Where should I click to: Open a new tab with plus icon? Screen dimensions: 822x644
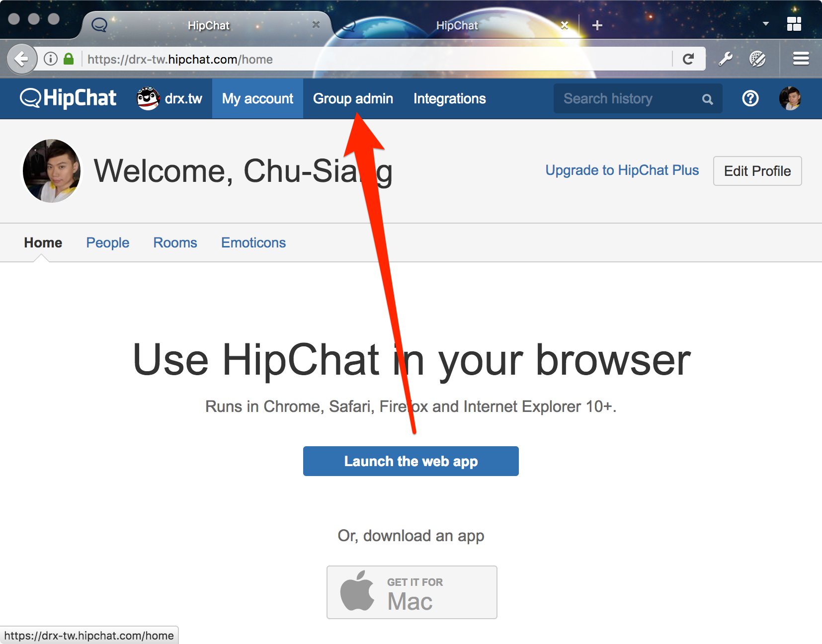(597, 25)
